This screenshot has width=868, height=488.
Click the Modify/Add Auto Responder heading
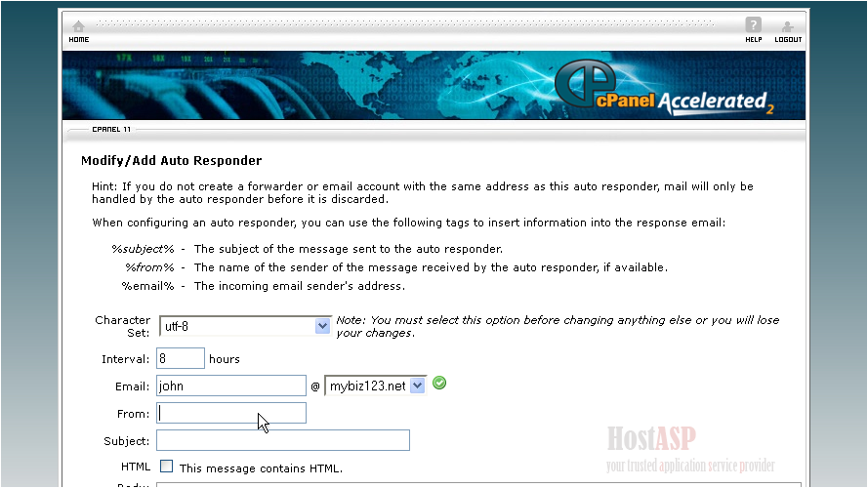tap(171, 160)
